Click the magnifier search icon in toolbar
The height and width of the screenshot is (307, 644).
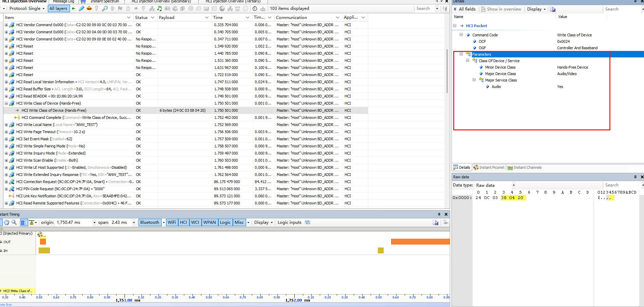105,8
